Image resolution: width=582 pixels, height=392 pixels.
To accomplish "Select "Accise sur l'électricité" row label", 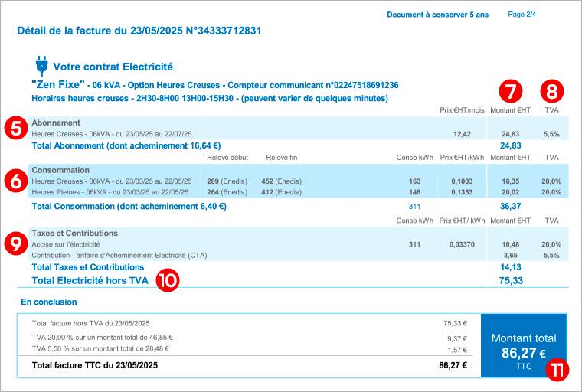I will 66,245.
